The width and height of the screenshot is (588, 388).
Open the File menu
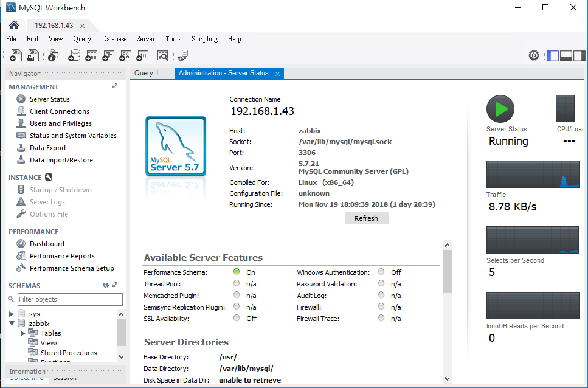(x=11, y=39)
